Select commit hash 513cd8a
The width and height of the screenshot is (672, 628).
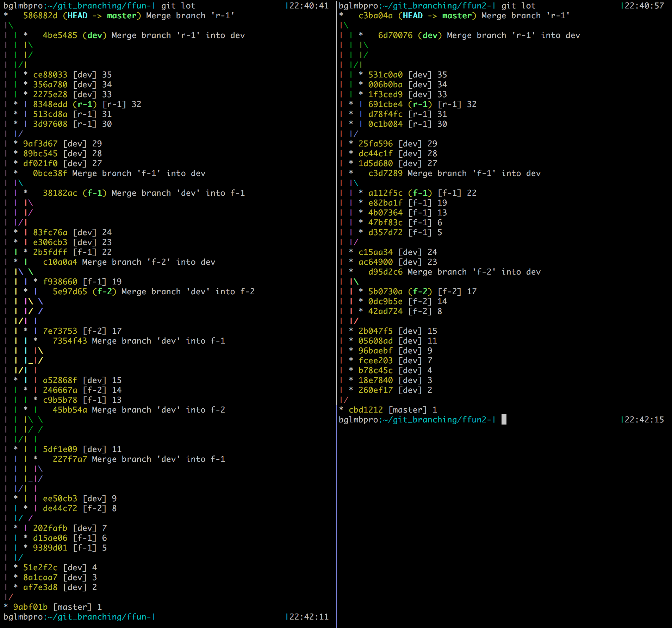pyautogui.click(x=50, y=114)
